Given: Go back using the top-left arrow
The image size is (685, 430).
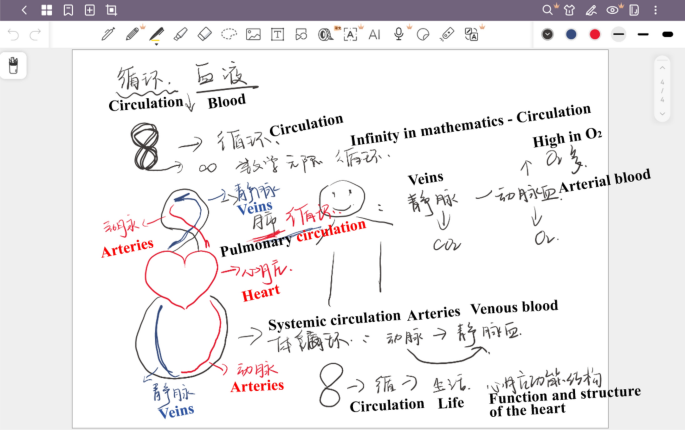Looking at the screenshot, I should [24, 10].
